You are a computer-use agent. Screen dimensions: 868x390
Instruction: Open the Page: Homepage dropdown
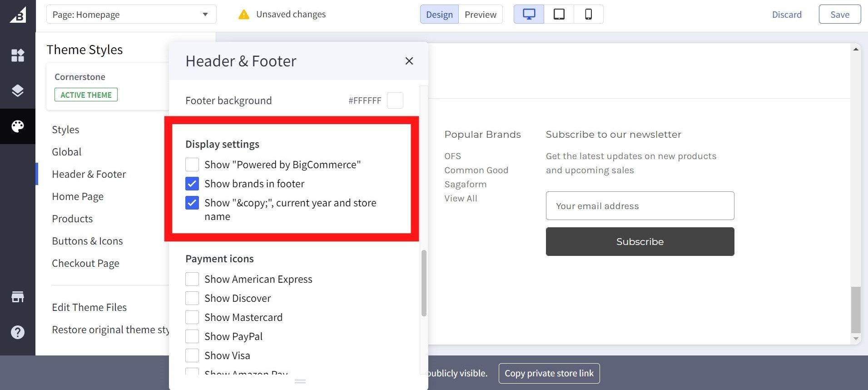[131, 15]
